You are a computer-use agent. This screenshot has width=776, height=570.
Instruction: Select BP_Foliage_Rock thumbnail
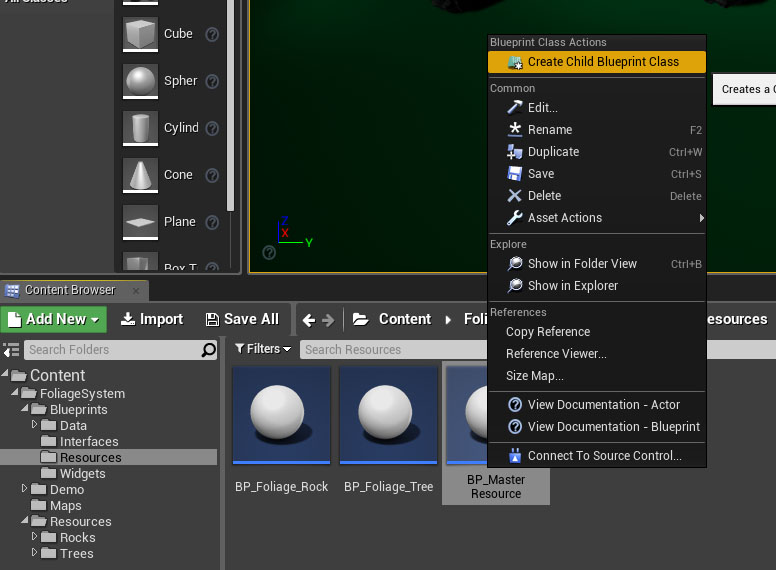pyautogui.click(x=282, y=415)
